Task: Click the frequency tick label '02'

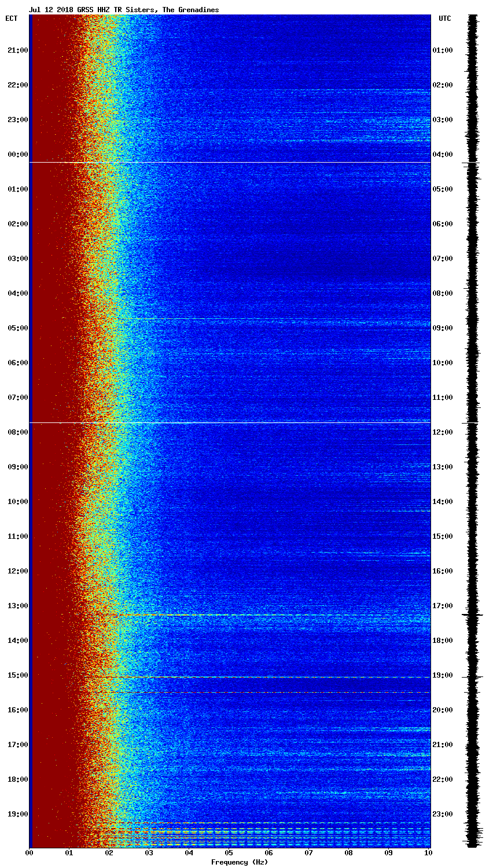Action: pos(109,853)
